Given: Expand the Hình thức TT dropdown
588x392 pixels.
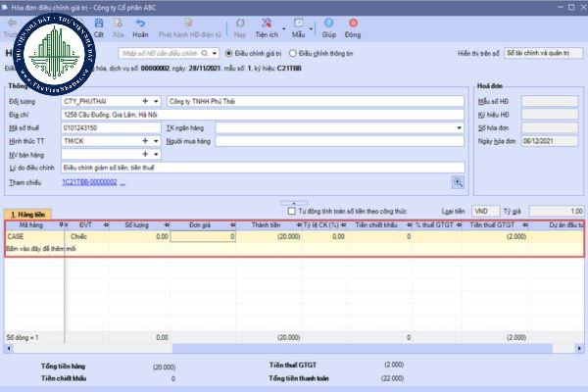Looking at the screenshot, I should [x=157, y=140].
